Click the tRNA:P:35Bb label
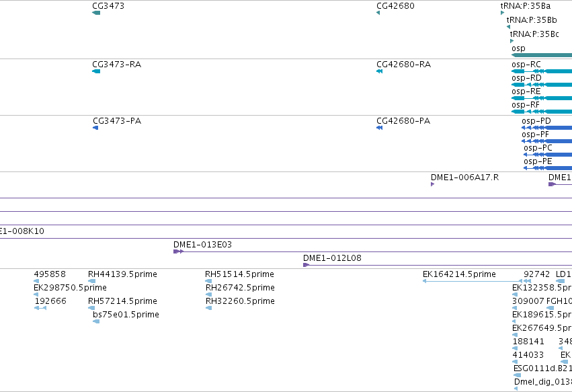The image size is (572, 392). click(x=532, y=20)
